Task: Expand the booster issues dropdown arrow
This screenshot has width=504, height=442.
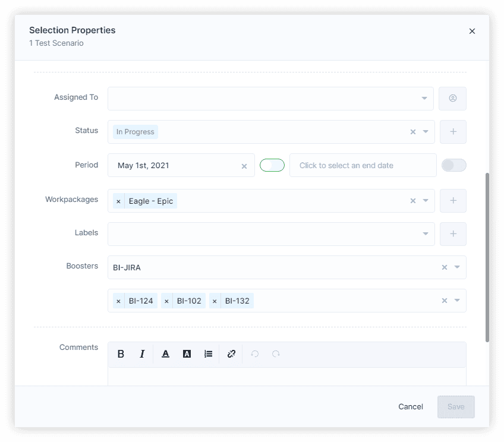Action: click(457, 301)
